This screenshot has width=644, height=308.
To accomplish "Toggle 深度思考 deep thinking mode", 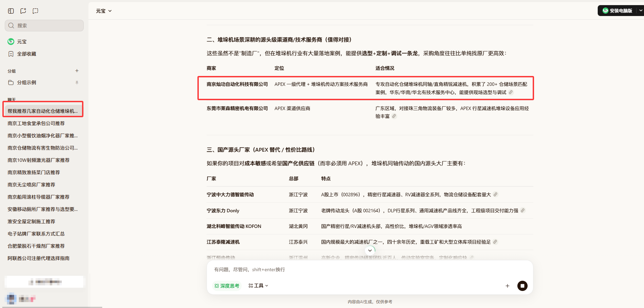I will pos(227,286).
